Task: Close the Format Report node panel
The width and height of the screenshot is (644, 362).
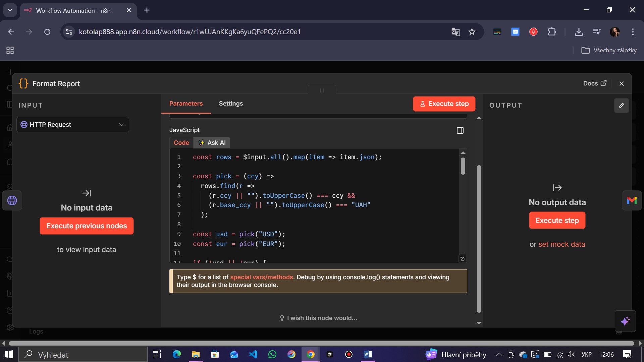Action: 622,83
